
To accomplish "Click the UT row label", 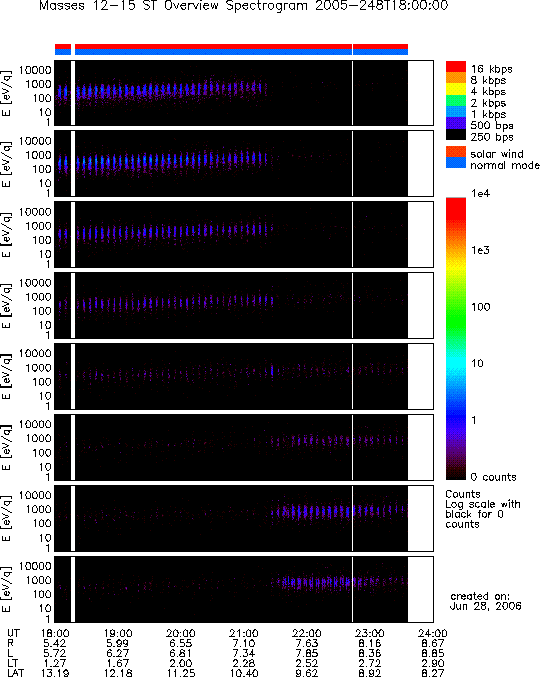I will [13, 633].
